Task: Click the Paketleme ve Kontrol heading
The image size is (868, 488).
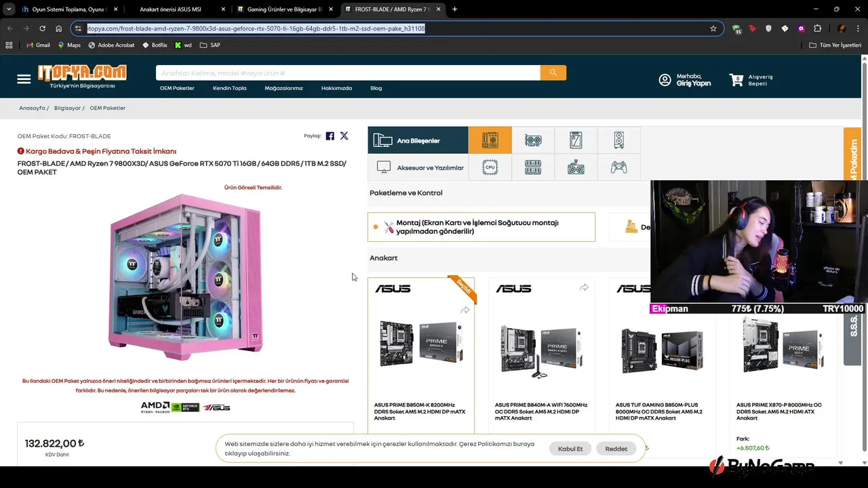Action: pos(406,193)
